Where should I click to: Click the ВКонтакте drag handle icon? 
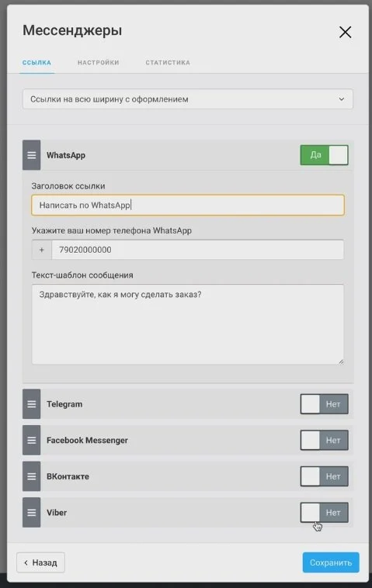click(x=32, y=476)
